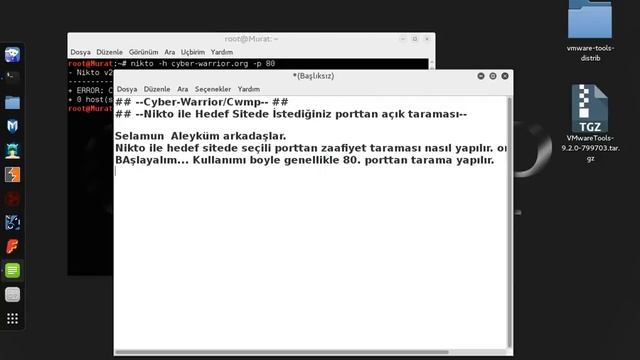The width and height of the screenshot is (640, 360).
Task: Click the text 'Selamun Aleyküm arkadaşlar.'
Action: tap(200, 136)
